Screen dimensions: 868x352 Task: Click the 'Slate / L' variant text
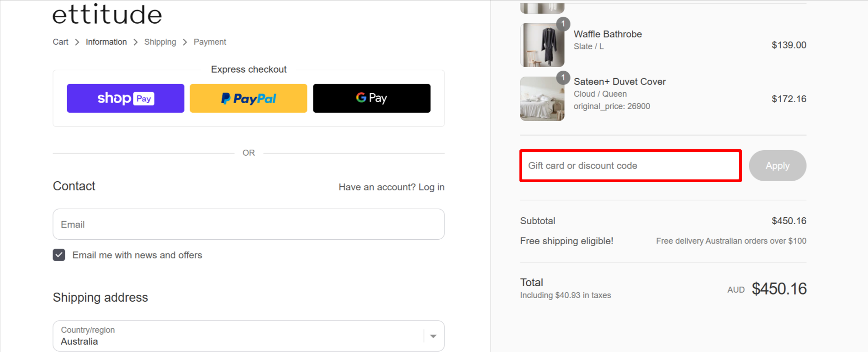pyautogui.click(x=588, y=47)
